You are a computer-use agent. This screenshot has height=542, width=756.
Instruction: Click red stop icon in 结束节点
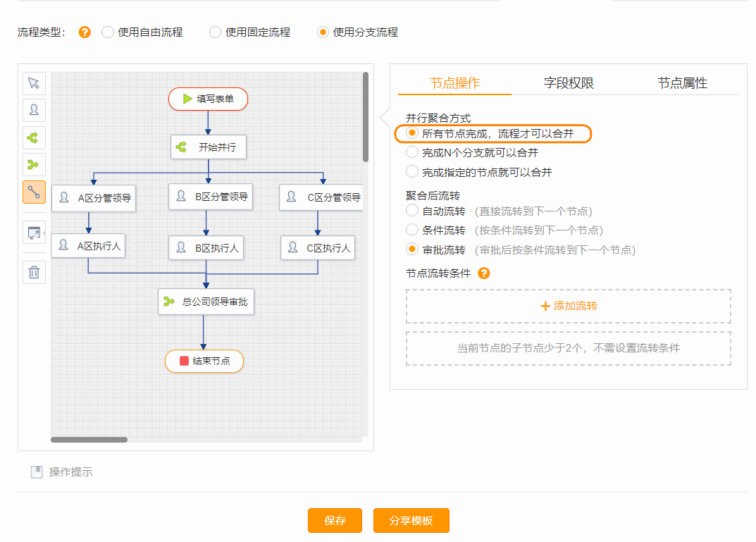pos(184,361)
